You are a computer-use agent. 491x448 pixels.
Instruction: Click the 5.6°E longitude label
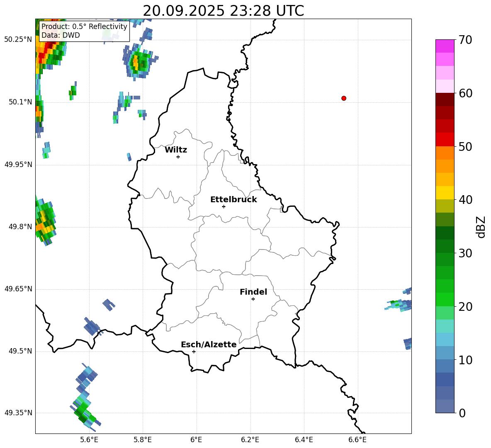(x=89, y=440)
